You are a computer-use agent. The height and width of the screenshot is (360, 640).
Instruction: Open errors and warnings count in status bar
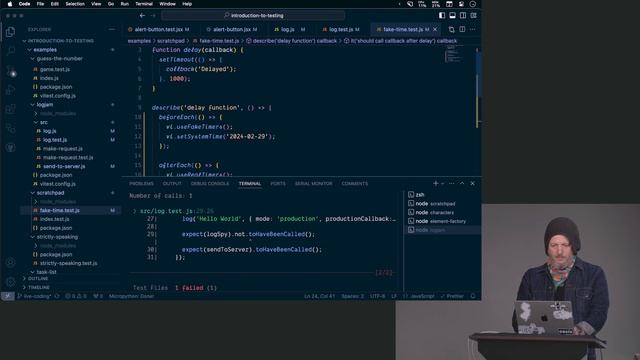[x=76, y=296]
